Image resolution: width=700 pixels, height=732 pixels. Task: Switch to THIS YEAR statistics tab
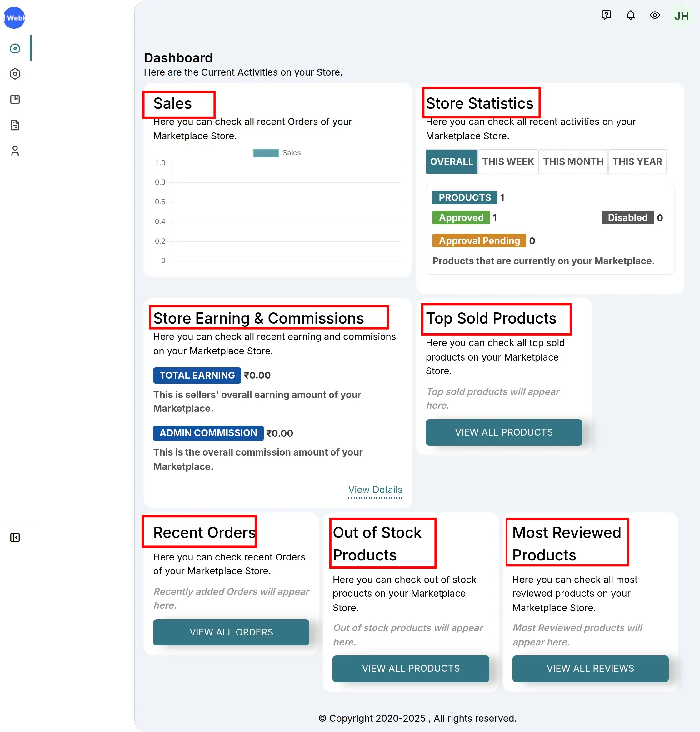(x=637, y=162)
